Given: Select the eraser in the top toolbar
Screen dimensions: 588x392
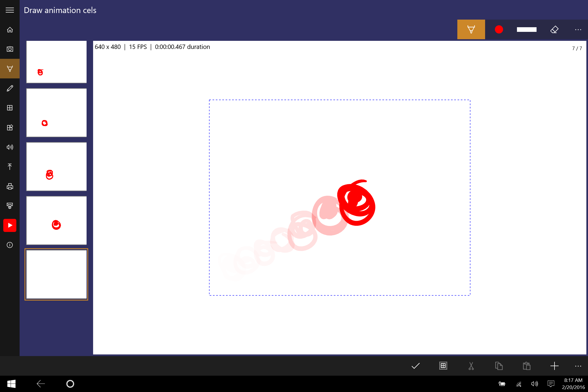Looking at the screenshot, I should [x=555, y=29].
